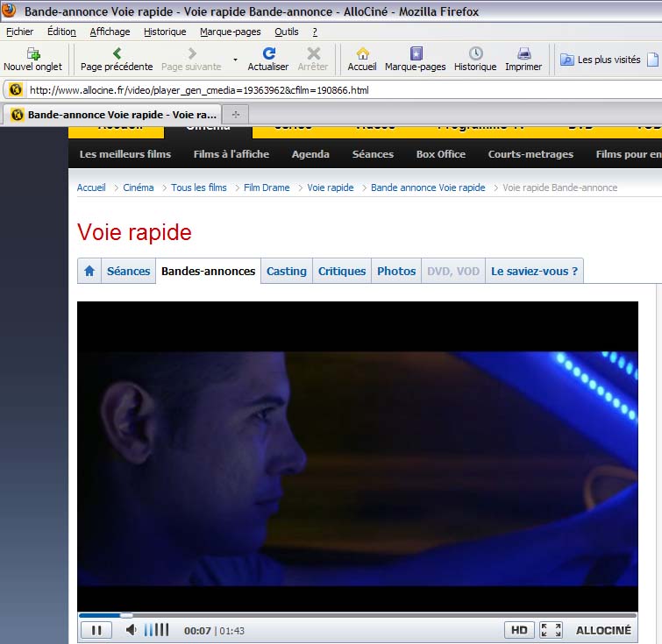
Task: Switch to Séances film tab
Action: pos(128,271)
